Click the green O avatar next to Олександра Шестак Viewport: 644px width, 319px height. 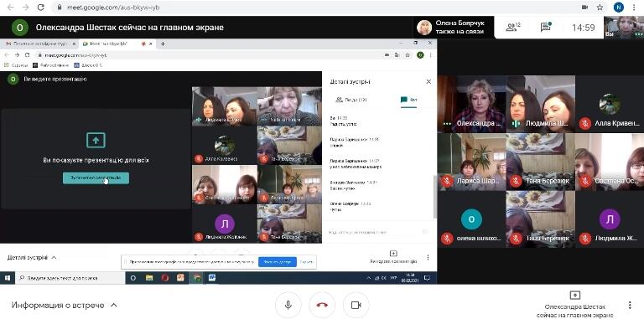[20, 28]
